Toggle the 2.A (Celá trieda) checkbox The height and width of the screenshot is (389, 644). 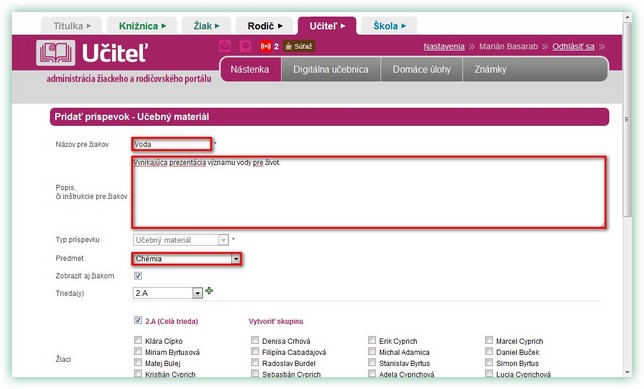click(x=138, y=320)
